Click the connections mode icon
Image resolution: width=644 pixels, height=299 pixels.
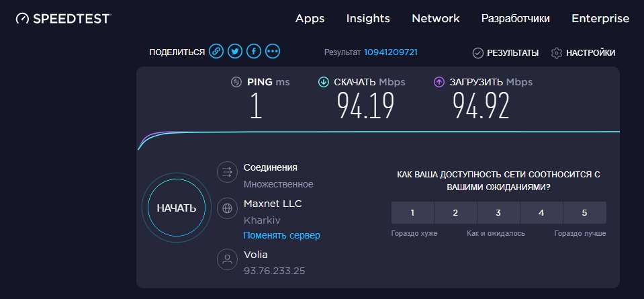pyautogui.click(x=227, y=172)
